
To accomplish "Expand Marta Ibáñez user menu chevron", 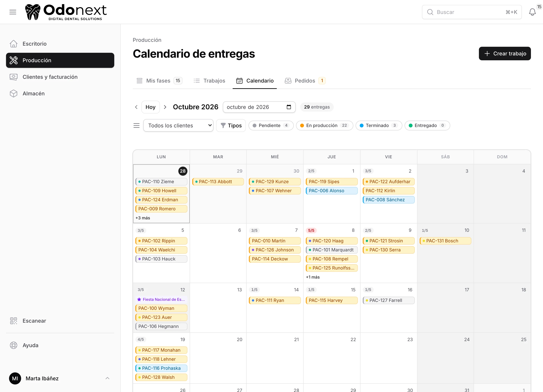I will click(107, 378).
